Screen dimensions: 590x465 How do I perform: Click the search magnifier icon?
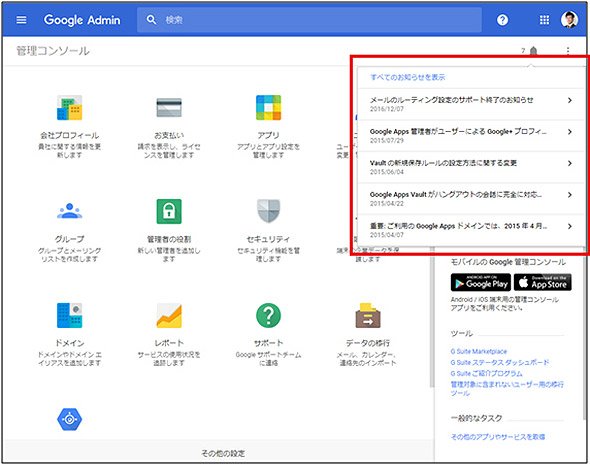pyautogui.click(x=151, y=20)
